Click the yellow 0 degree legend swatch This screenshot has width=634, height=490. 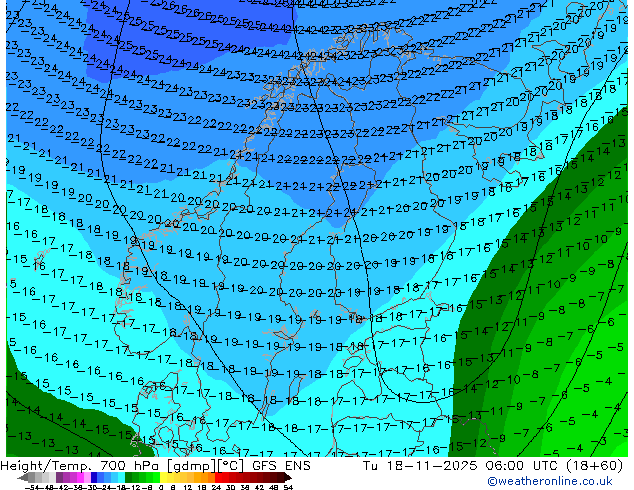pyautogui.click(x=163, y=477)
